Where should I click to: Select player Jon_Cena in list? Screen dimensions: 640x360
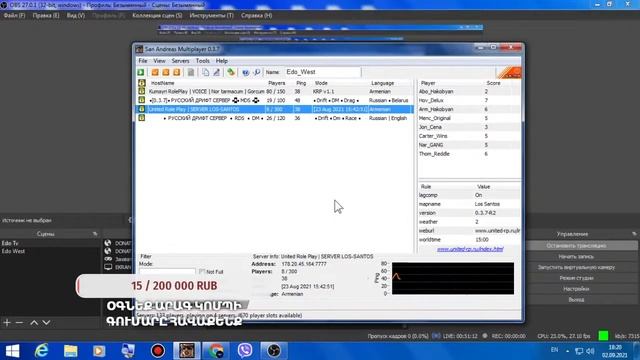pyautogui.click(x=430, y=127)
